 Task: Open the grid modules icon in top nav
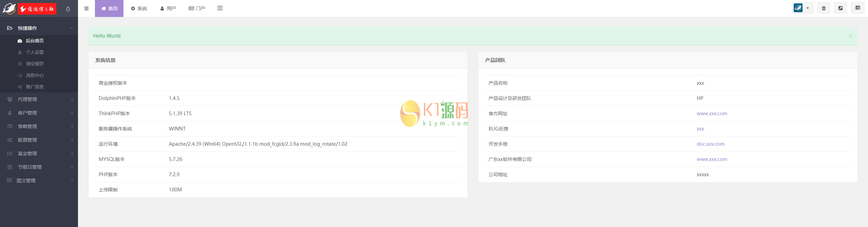(x=220, y=8)
